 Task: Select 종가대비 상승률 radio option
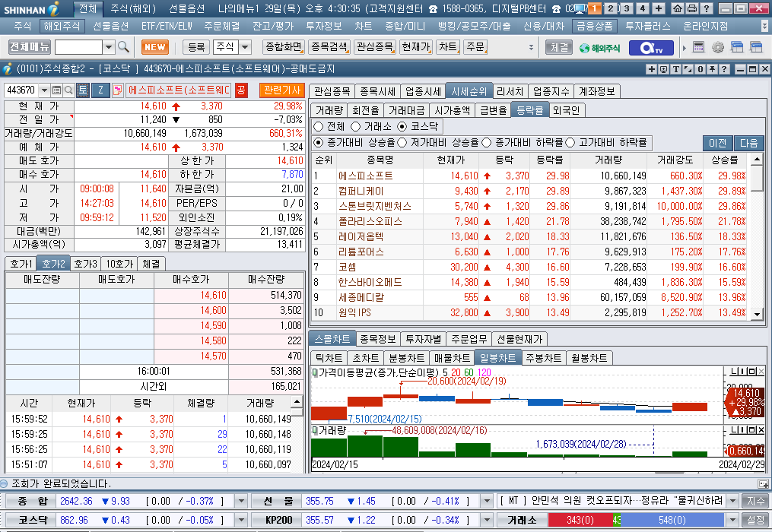coord(319,143)
